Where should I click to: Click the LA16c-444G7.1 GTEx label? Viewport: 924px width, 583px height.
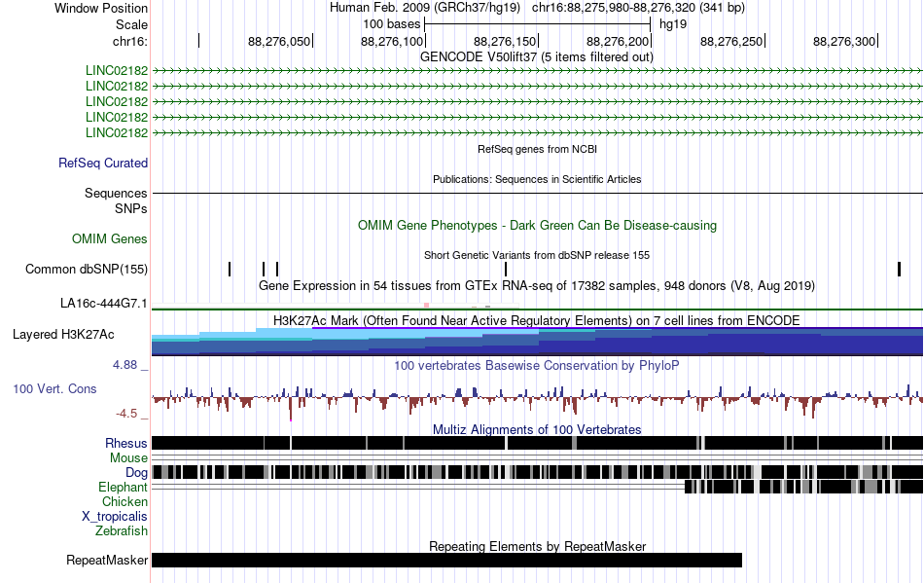click(104, 303)
